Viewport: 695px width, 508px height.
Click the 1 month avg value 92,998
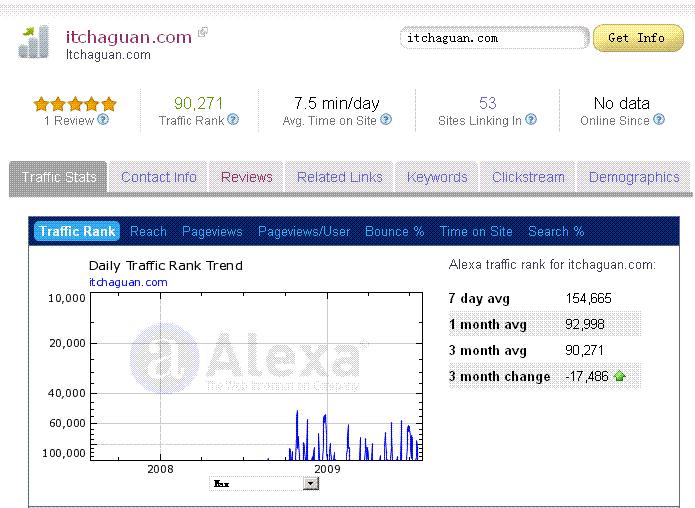pyautogui.click(x=585, y=324)
